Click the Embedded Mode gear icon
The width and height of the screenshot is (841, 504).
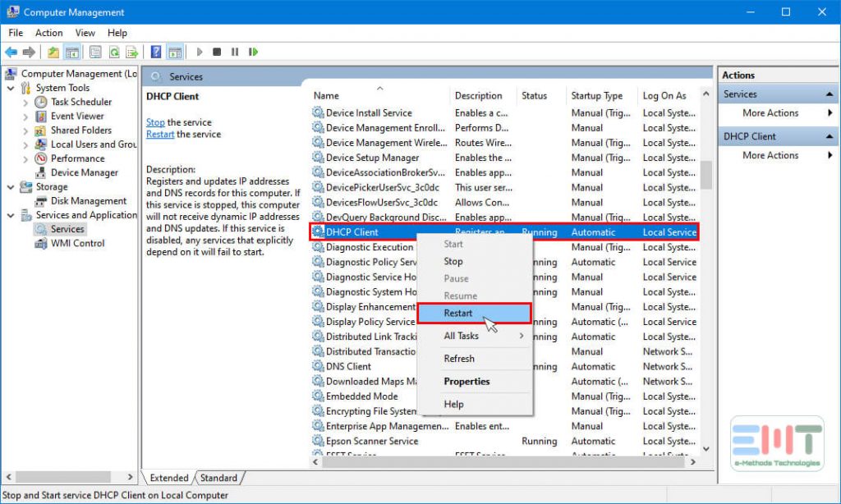coord(318,396)
